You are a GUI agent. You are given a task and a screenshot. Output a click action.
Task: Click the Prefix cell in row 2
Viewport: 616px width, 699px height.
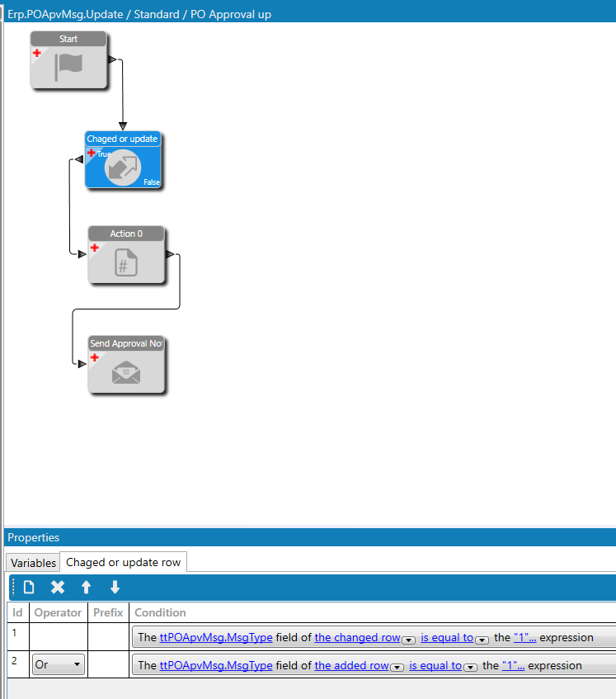coord(108,664)
